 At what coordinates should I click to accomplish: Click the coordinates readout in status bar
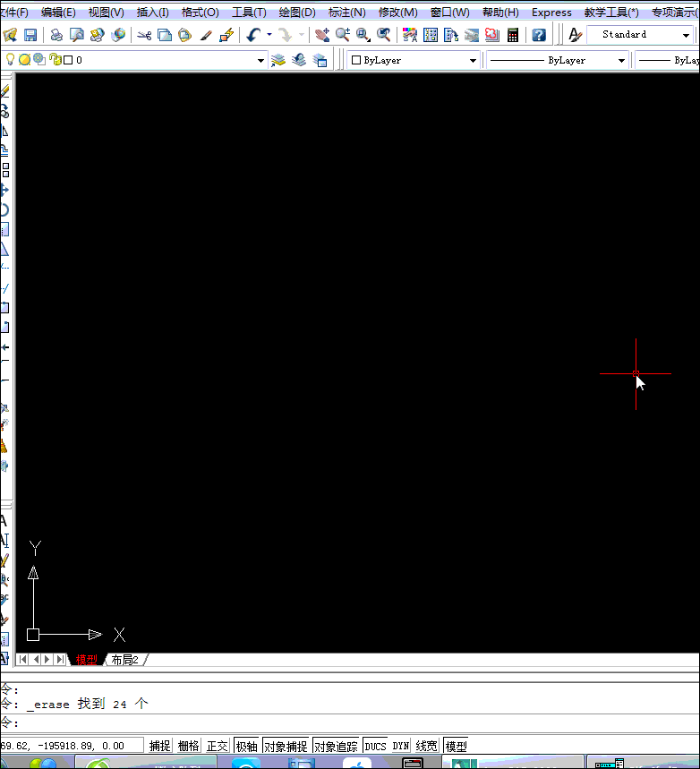(x=72, y=746)
